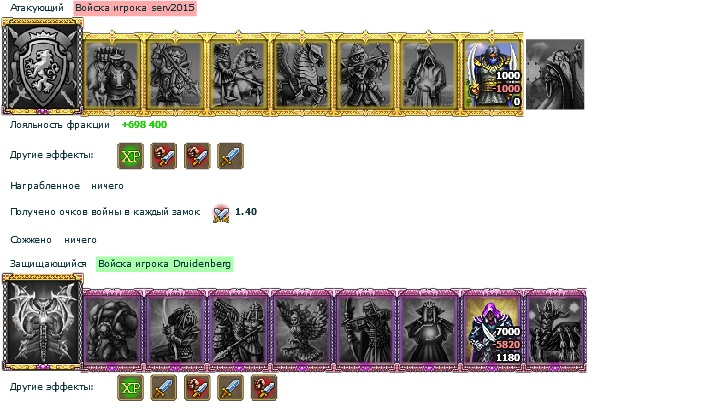
Task: Click the crossed swords war points icon
Action: (x=221, y=213)
